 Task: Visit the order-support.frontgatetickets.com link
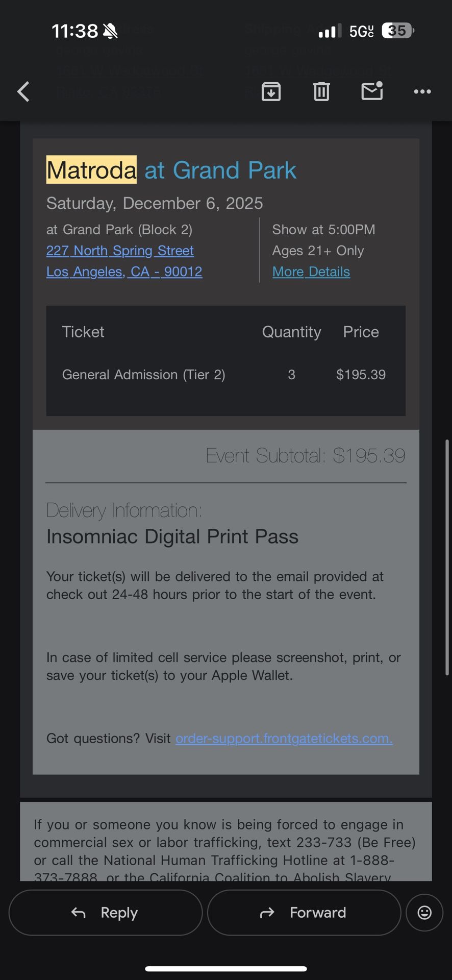pyautogui.click(x=284, y=739)
